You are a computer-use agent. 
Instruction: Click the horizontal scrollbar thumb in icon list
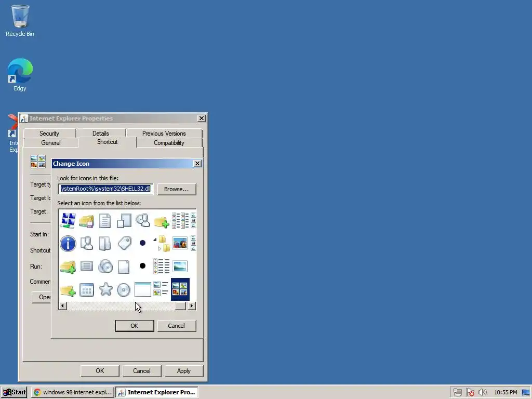[x=180, y=306]
